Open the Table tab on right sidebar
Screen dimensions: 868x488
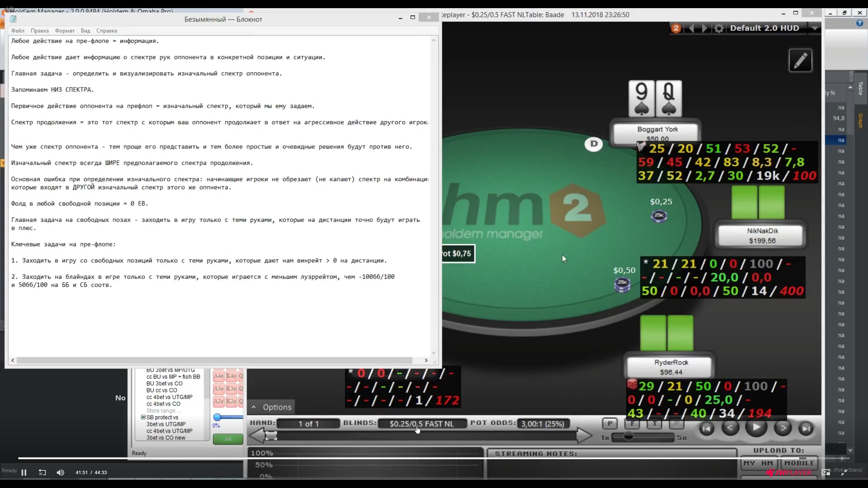click(x=860, y=89)
